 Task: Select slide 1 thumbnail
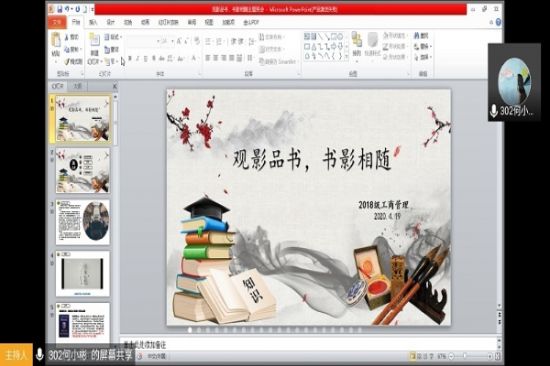[x=83, y=119]
